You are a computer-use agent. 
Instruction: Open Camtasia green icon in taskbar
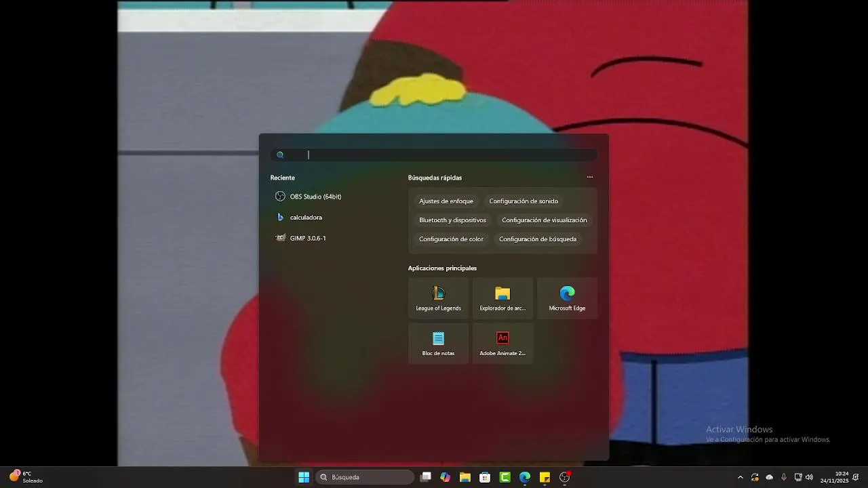click(x=505, y=477)
